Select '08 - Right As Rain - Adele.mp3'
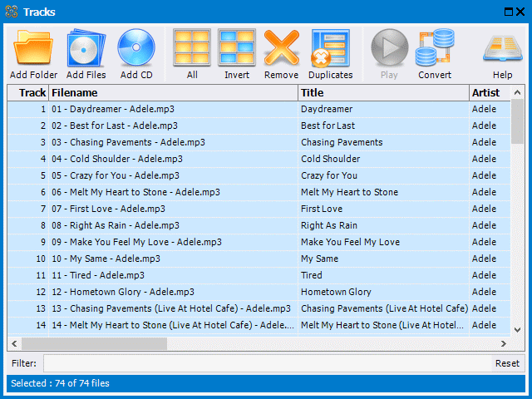This screenshot has width=532, height=399. [116, 225]
